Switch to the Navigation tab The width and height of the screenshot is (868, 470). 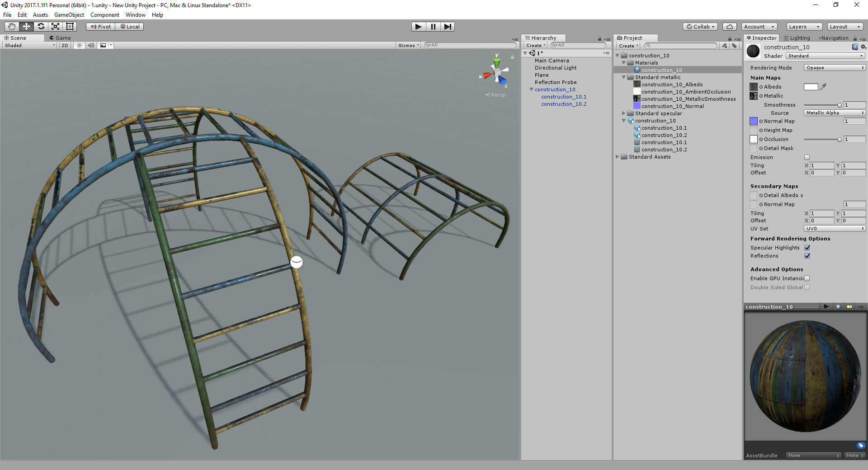(x=833, y=38)
